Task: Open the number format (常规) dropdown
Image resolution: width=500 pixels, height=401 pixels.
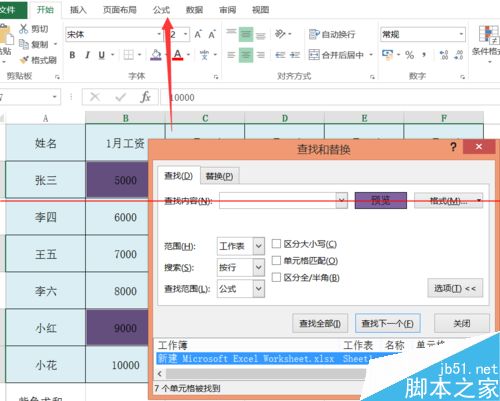Action: [461, 34]
